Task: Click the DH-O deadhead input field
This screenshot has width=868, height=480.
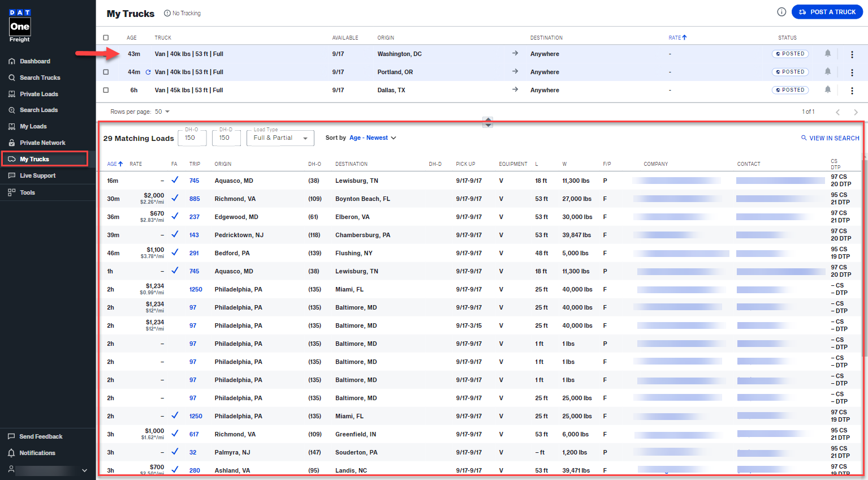Action: (192, 138)
